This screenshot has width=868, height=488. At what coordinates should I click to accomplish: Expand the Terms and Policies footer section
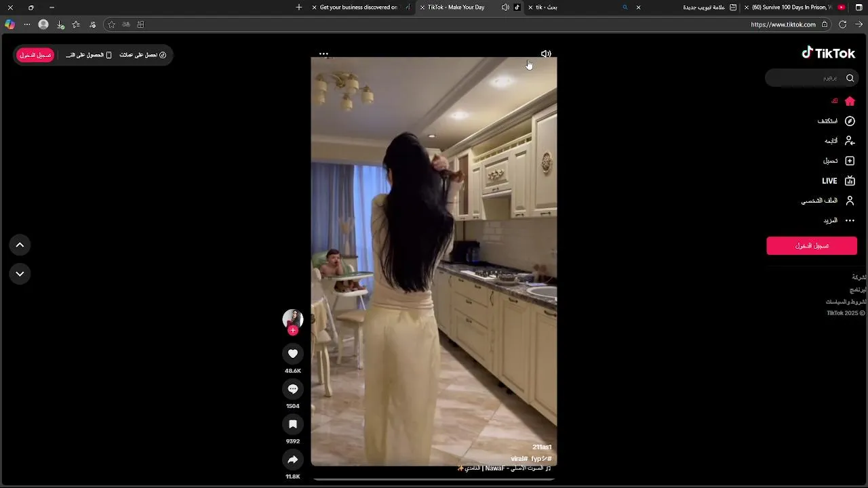(x=846, y=302)
